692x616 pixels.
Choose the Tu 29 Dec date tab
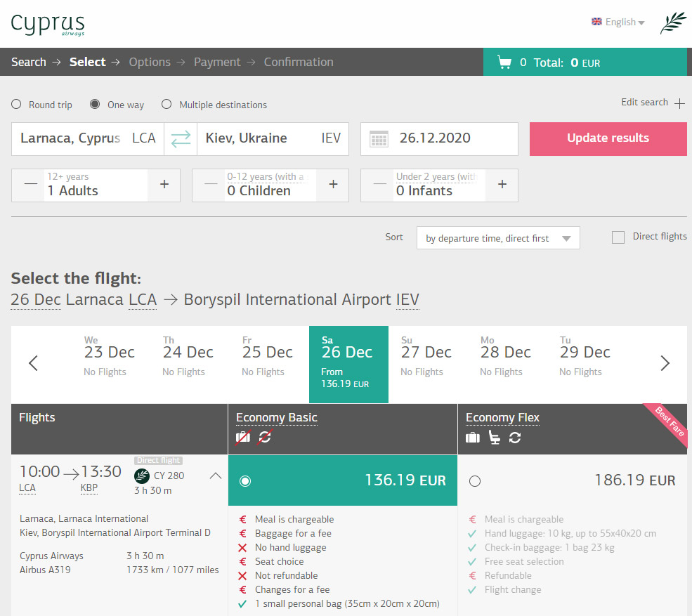click(x=585, y=365)
